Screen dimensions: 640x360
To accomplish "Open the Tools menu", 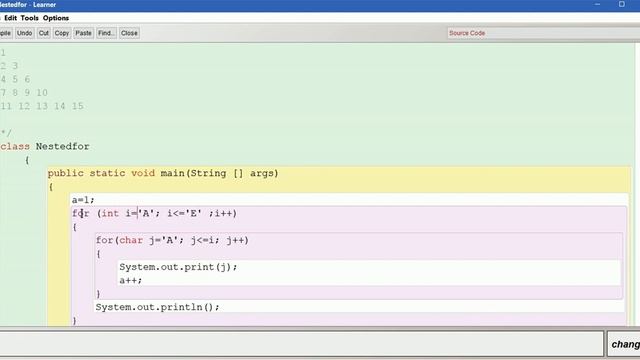I will tap(29, 18).
